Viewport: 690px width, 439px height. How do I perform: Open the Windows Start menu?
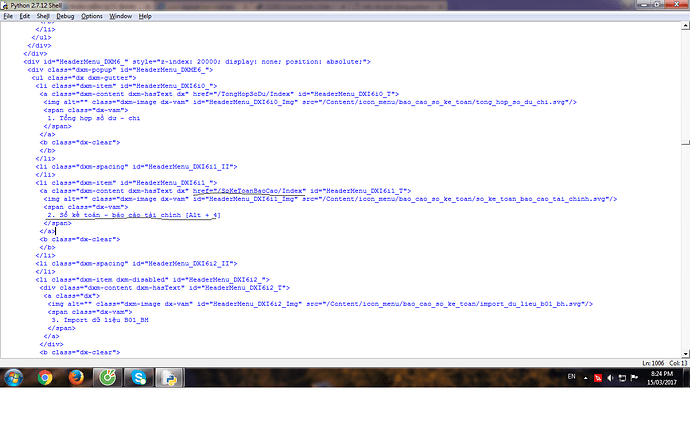click(14, 378)
